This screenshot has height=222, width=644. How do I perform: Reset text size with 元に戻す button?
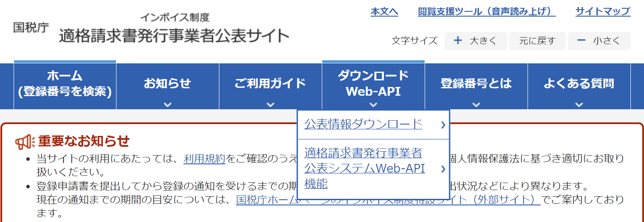[537, 41]
